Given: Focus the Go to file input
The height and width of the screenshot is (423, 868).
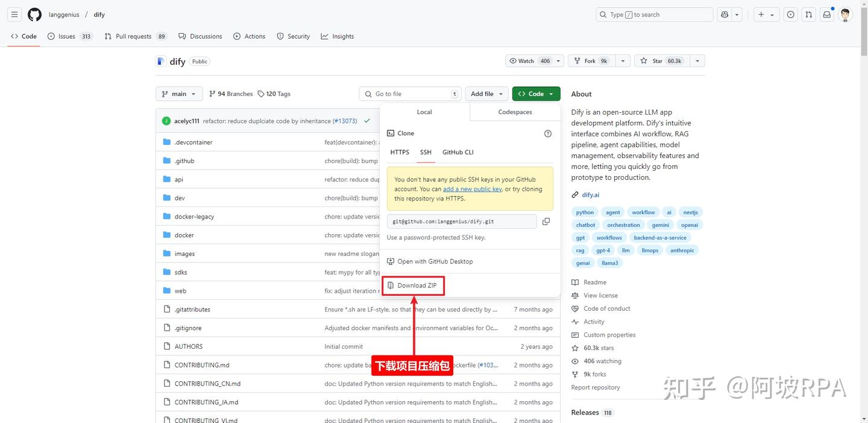Looking at the screenshot, I should coord(410,94).
